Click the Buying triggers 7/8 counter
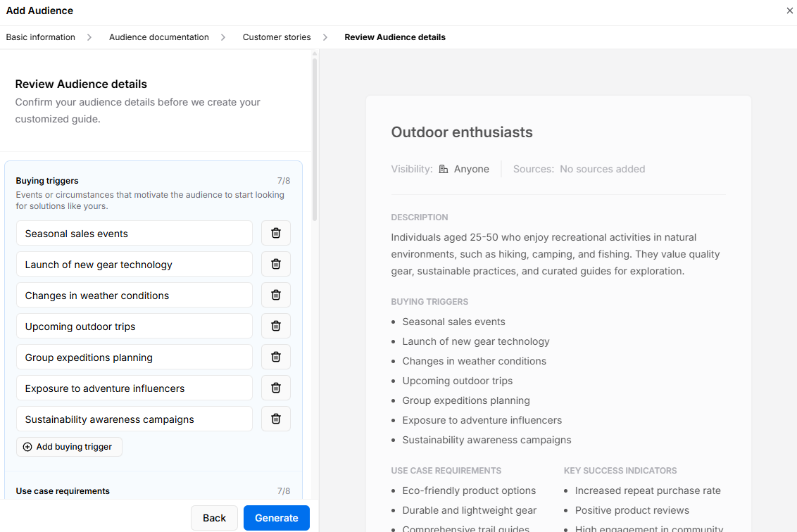797x532 pixels. [x=284, y=181]
